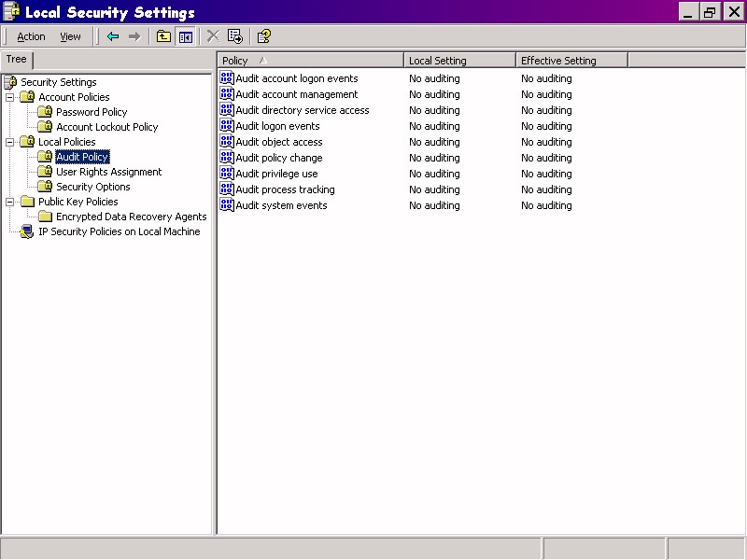The height and width of the screenshot is (560, 747).
Task: Restore down the Local Security Settings window
Action: coord(710,12)
